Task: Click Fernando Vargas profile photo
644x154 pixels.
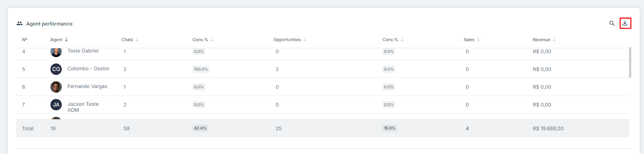Action: (56, 87)
